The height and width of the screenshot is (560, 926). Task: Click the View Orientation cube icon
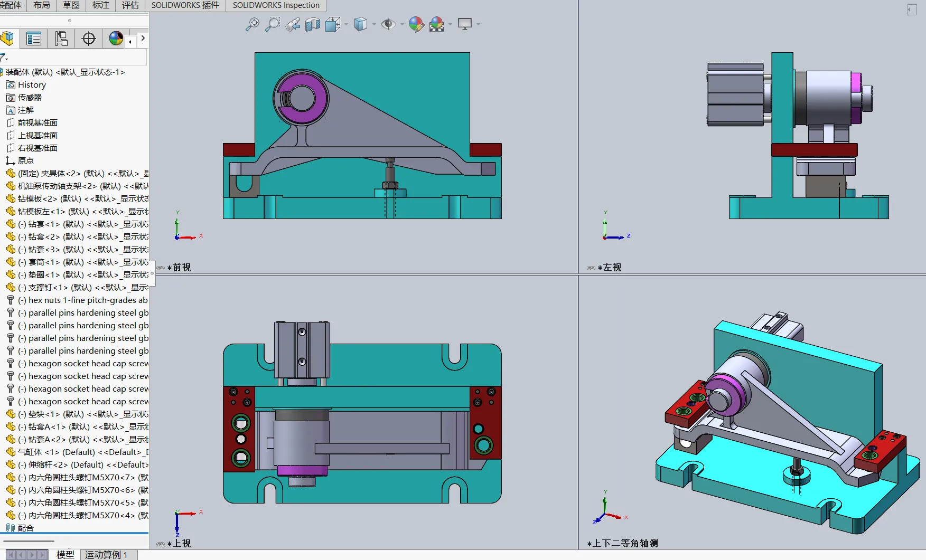tap(333, 24)
